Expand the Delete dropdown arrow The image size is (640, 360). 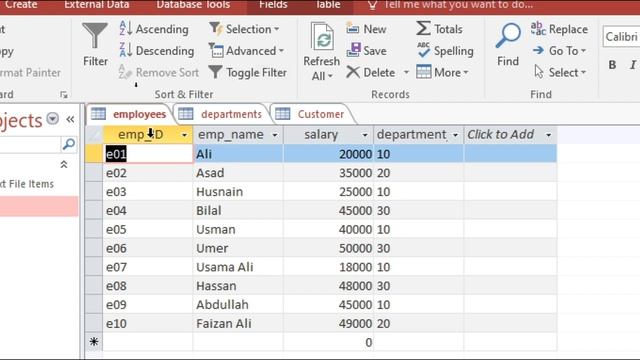tap(406, 72)
